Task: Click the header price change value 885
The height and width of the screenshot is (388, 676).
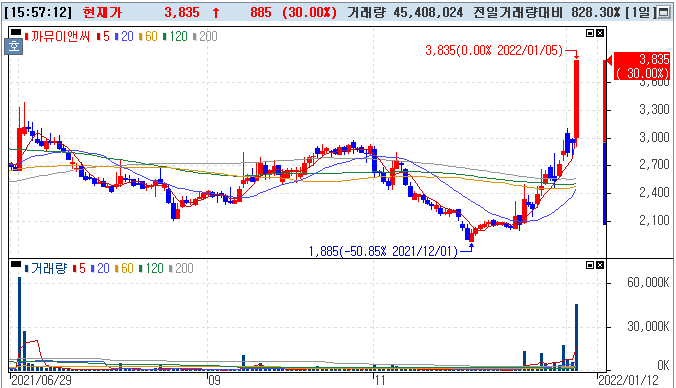Action: point(260,12)
